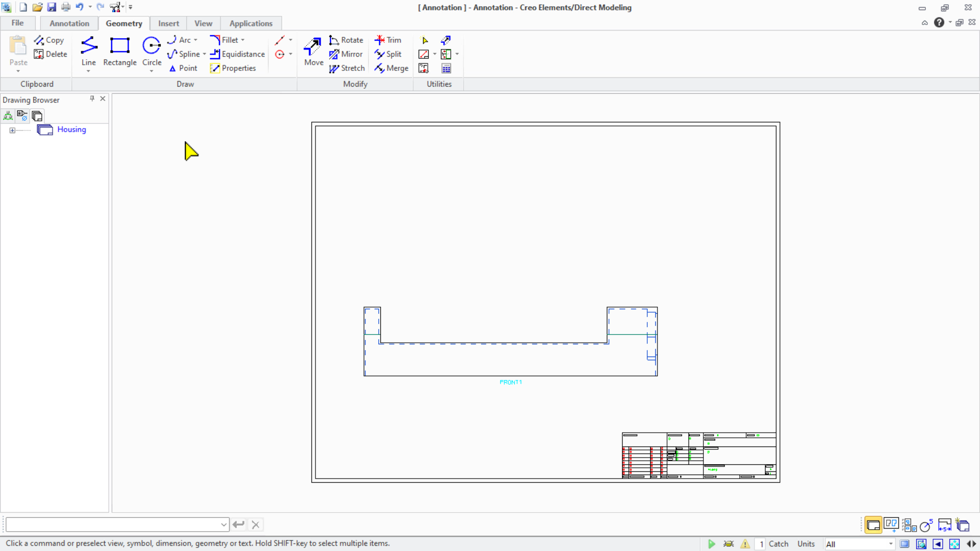This screenshot has width=980, height=551.
Task: Select the Equidistance tool
Action: tap(237, 54)
